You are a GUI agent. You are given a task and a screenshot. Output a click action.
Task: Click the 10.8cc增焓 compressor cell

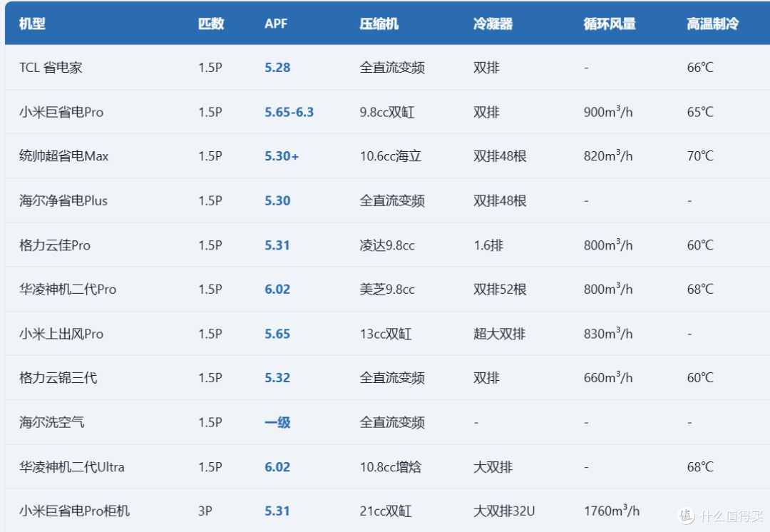pyautogui.click(x=391, y=466)
